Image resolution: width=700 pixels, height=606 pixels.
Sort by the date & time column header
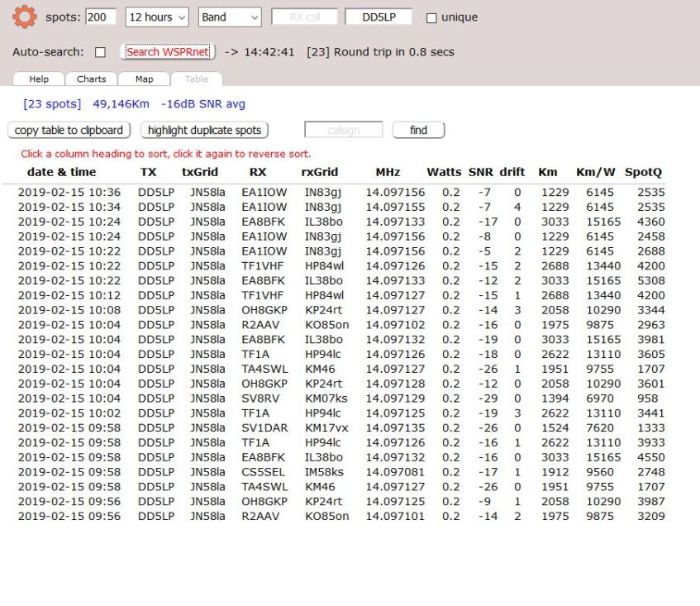pyautogui.click(x=61, y=172)
